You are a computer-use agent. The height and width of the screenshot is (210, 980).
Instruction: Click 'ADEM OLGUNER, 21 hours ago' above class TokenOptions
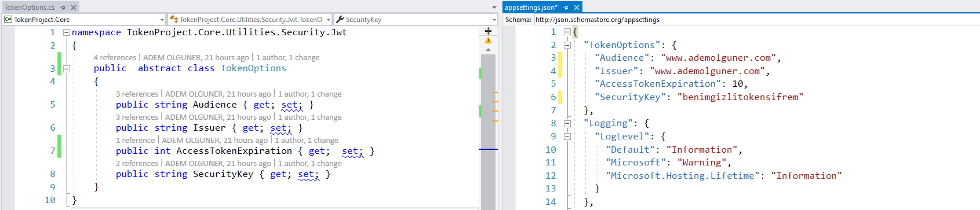tap(196, 57)
